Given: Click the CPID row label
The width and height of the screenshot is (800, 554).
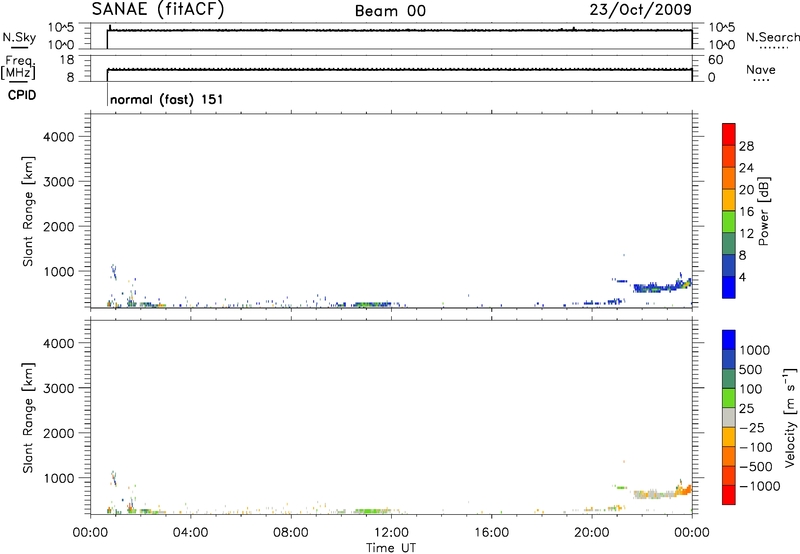Looking at the screenshot, I should (22, 95).
